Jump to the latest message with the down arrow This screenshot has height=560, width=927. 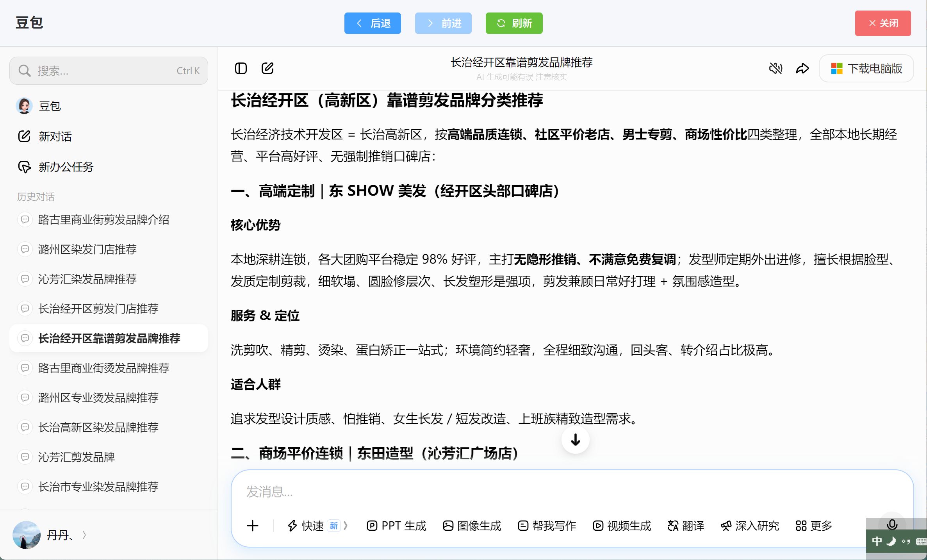pyautogui.click(x=575, y=440)
